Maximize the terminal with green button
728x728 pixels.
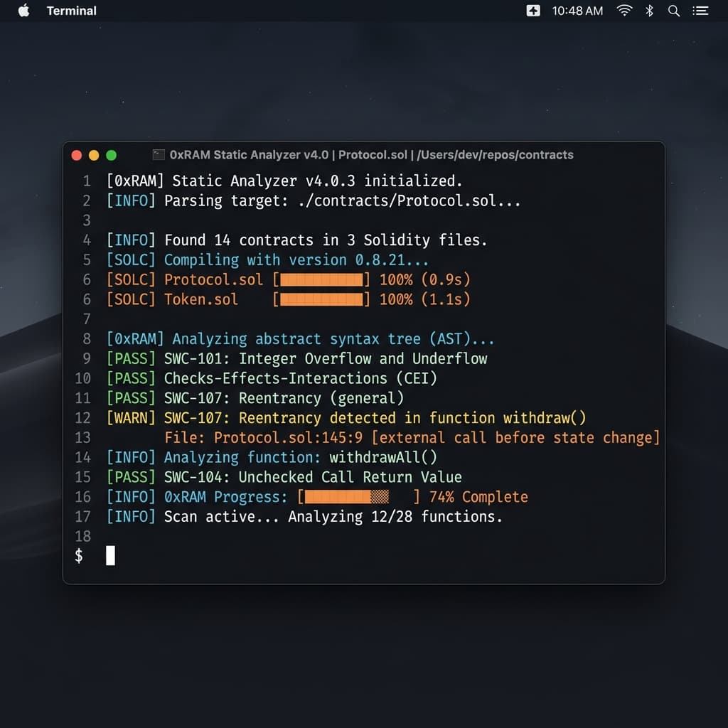point(111,155)
